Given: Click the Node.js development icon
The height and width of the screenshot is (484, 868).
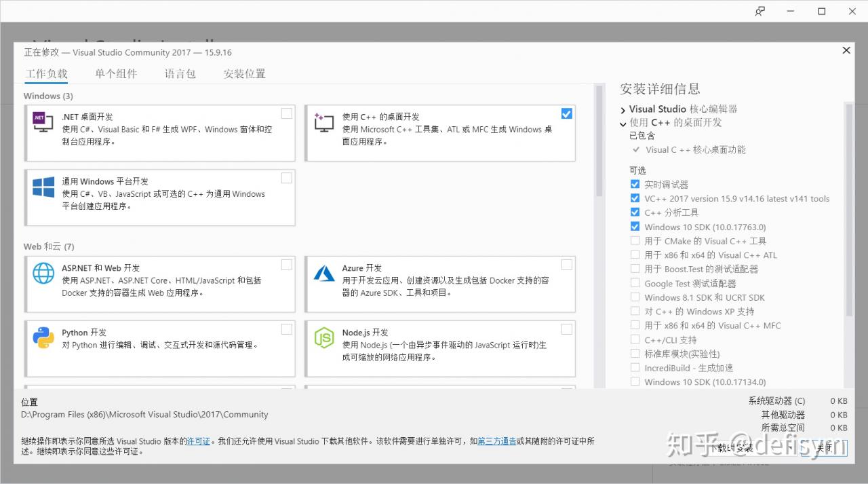Looking at the screenshot, I should coord(324,337).
